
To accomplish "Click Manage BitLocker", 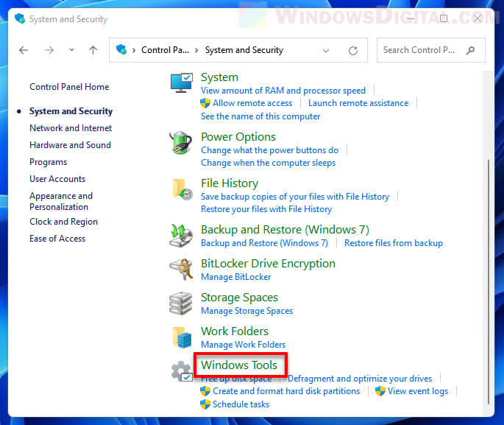I will (x=236, y=277).
